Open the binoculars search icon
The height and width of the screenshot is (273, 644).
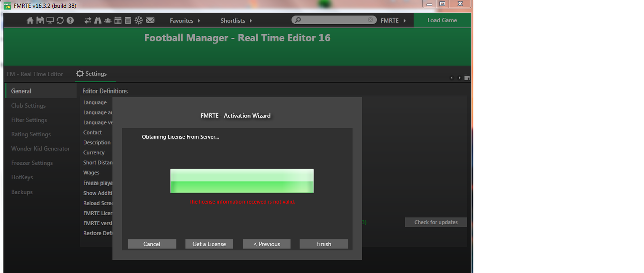click(98, 20)
